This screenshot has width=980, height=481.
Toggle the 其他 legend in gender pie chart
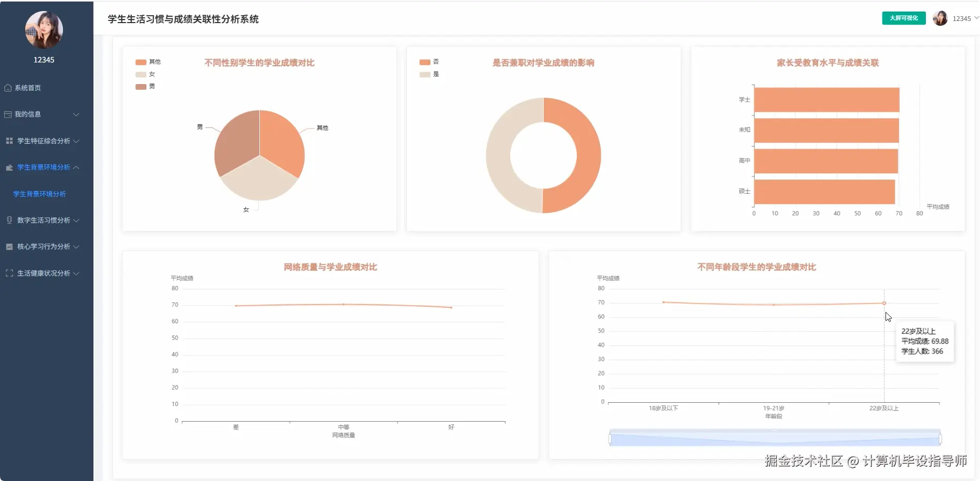pos(148,62)
